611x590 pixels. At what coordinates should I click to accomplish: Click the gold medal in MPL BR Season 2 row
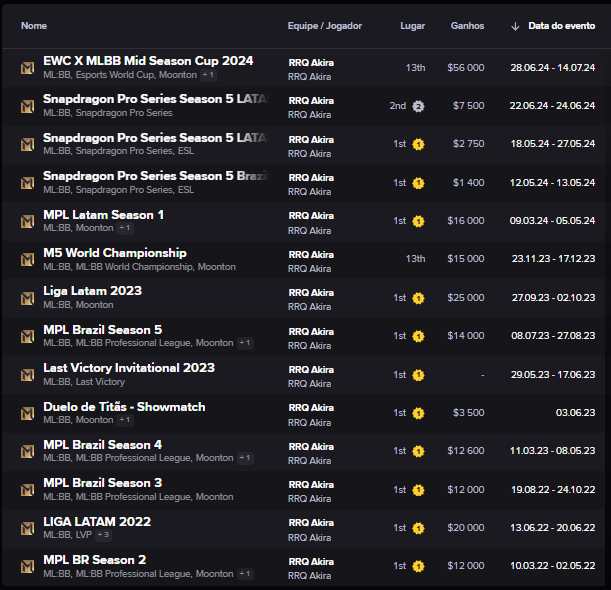pos(418,566)
